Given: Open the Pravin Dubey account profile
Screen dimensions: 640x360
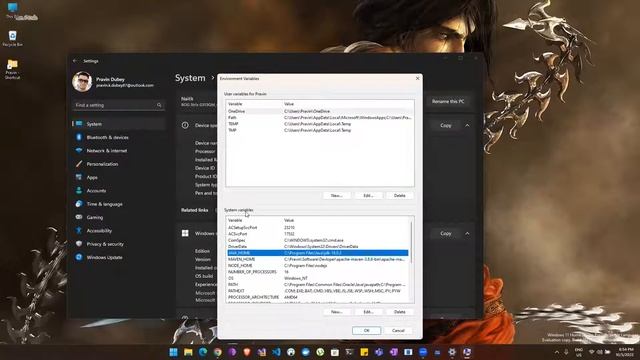Looking at the screenshot, I should click(x=114, y=82).
